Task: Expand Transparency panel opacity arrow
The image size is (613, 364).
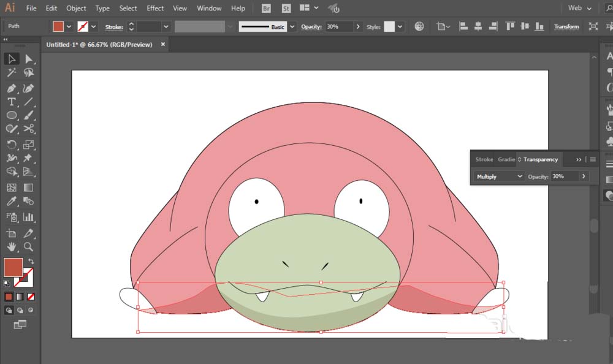Action: tap(584, 176)
